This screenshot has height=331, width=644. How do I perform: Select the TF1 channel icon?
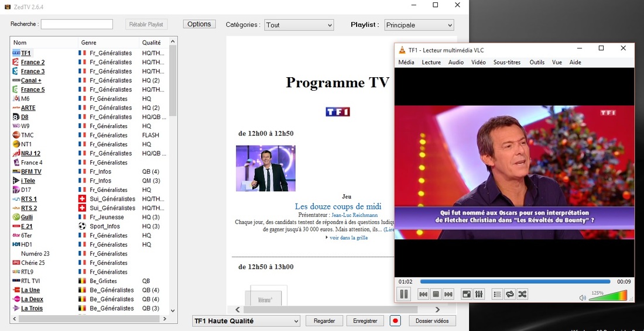click(16, 53)
